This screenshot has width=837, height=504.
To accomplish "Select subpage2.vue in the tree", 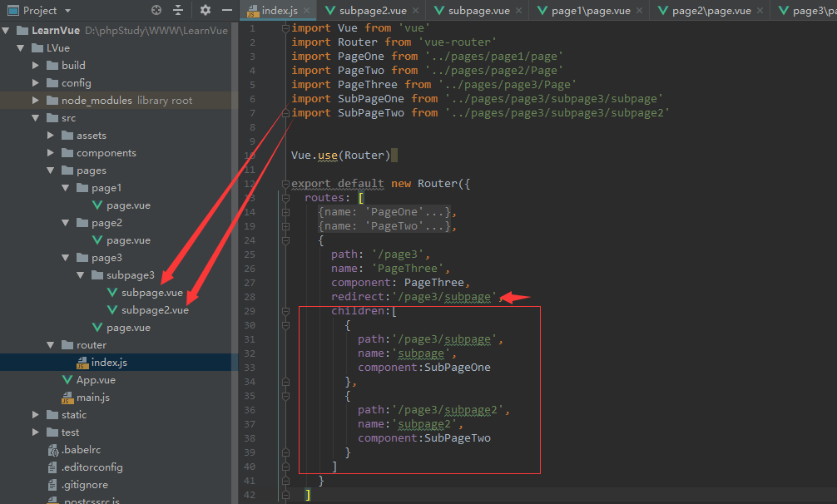I will click(155, 310).
